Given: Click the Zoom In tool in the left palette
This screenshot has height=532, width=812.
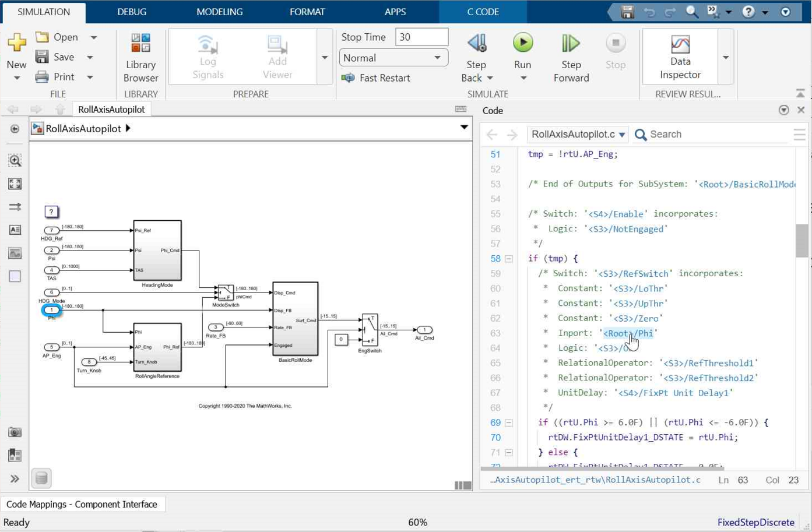Looking at the screenshot, I should pos(15,160).
